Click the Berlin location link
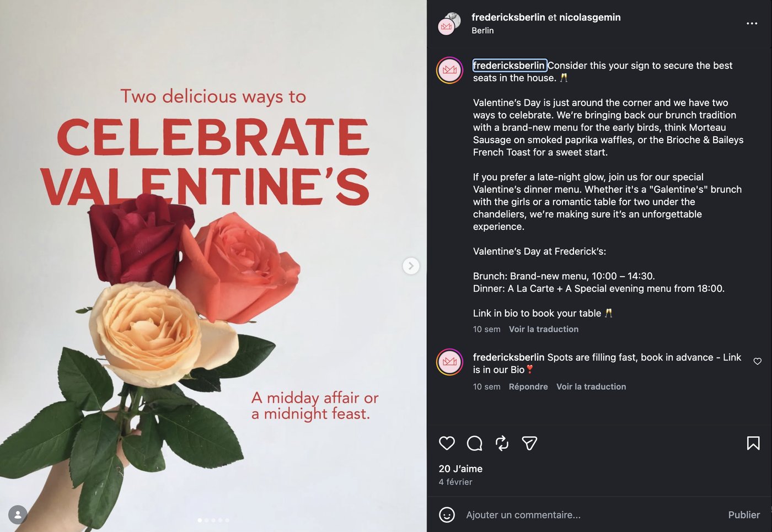The width and height of the screenshot is (772, 532). [x=482, y=31]
